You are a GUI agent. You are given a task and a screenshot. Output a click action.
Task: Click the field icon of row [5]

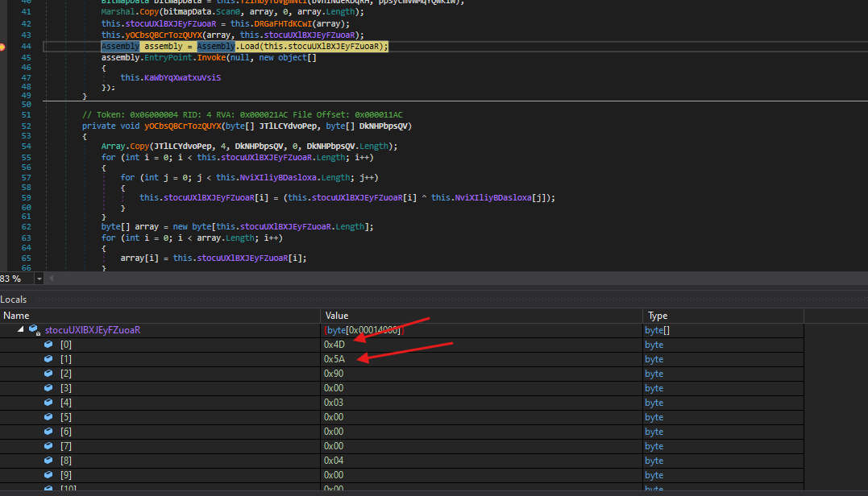(48, 417)
